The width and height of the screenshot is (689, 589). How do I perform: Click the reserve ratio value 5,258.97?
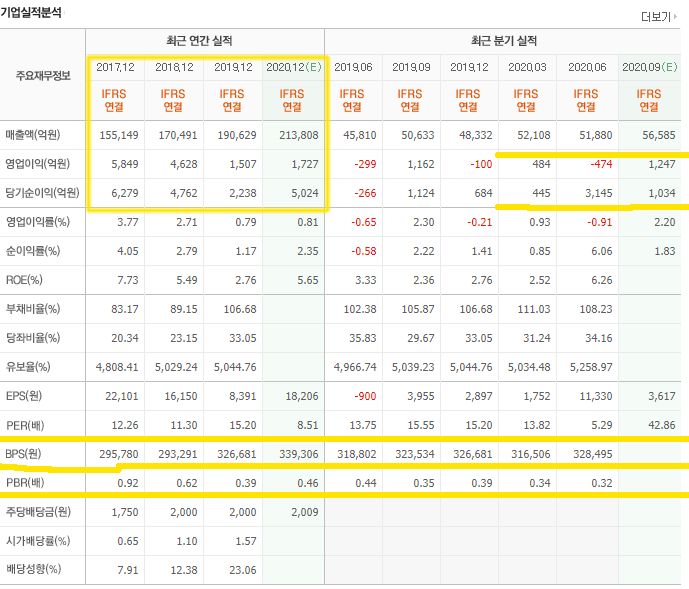[591, 367]
